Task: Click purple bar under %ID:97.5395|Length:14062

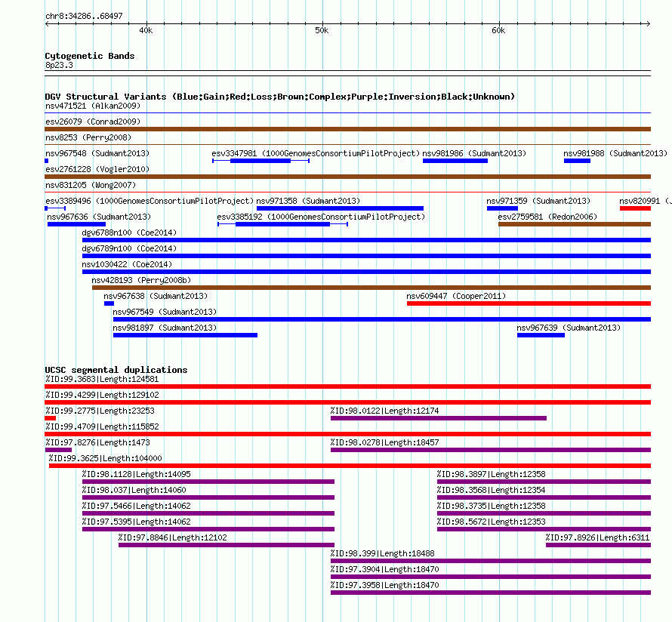Action: (208, 529)
